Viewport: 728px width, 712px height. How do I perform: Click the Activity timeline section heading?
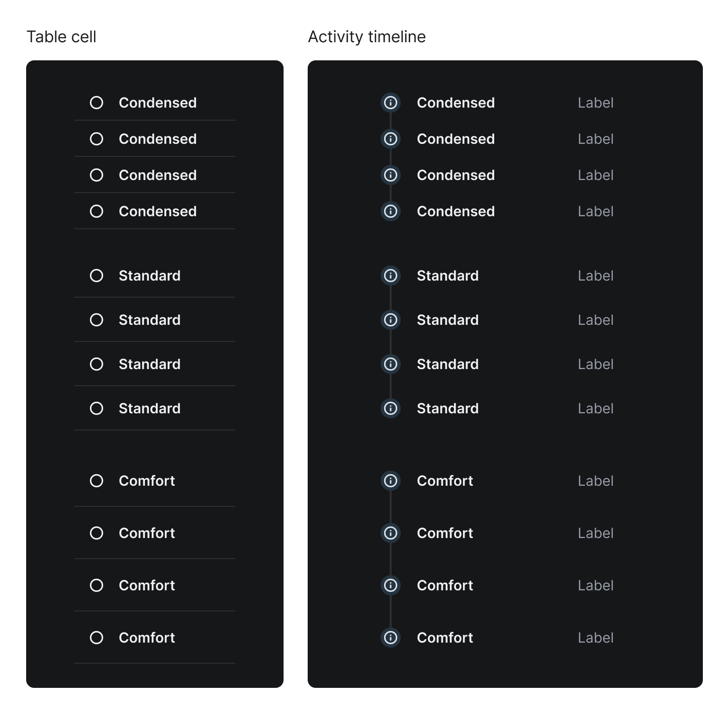tap(367, 36)
